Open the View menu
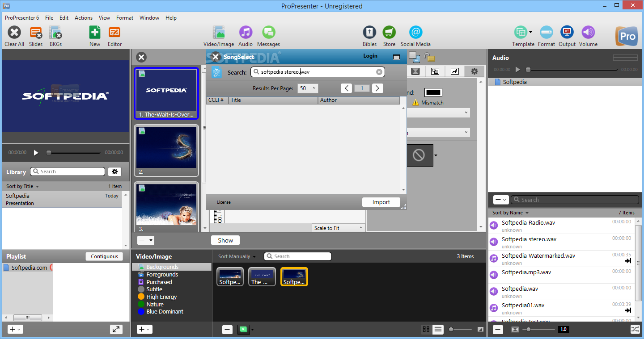The height and width of the screenshot is (339, 644). [x=105, y=18]
